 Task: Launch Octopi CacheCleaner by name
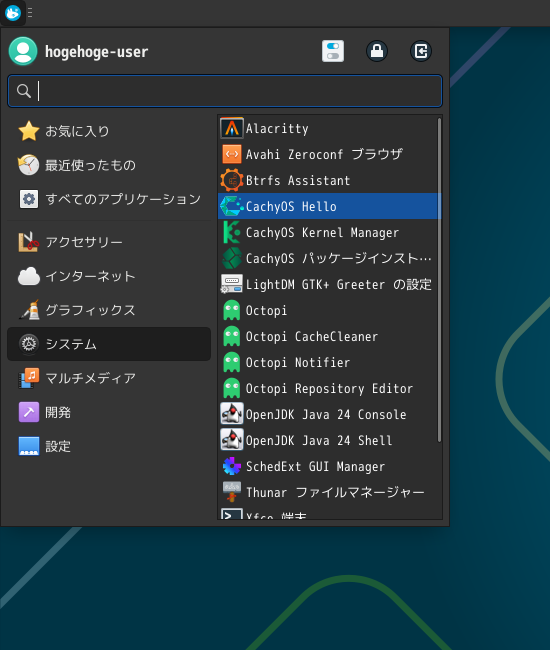[x=312, y=337]
